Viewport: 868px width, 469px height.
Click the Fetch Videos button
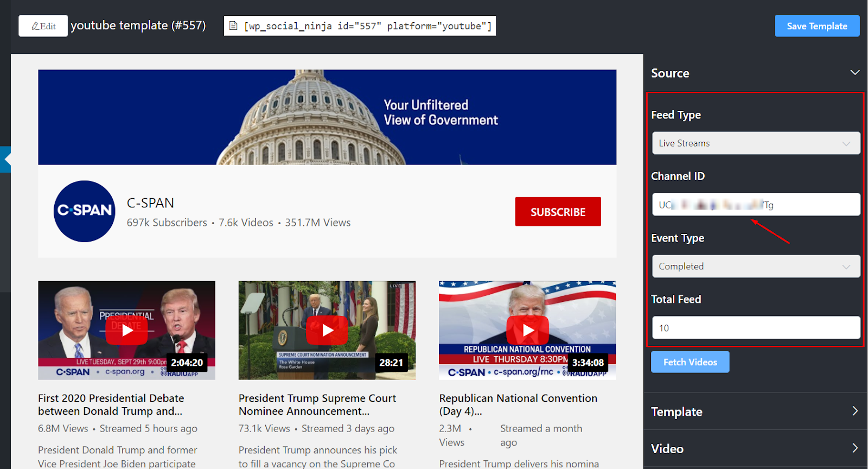[x=690, y=362]
